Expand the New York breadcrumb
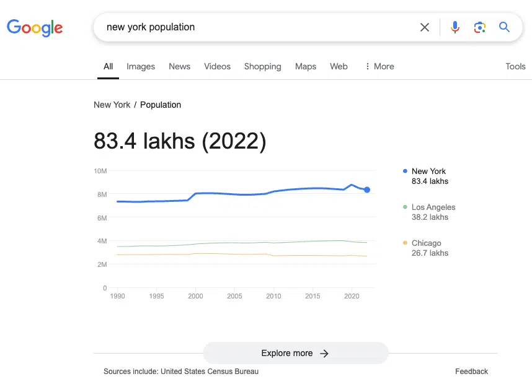This screenshot has height=392, width=532. pos(112,105)
